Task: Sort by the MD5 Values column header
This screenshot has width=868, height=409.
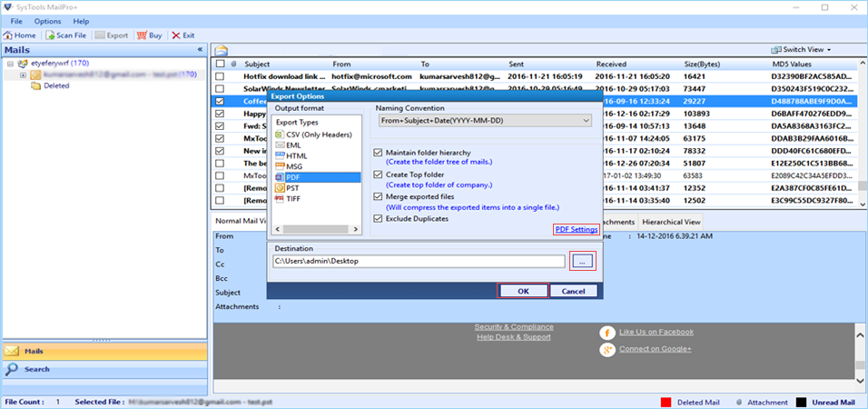Action: click(x=792, y=65)
